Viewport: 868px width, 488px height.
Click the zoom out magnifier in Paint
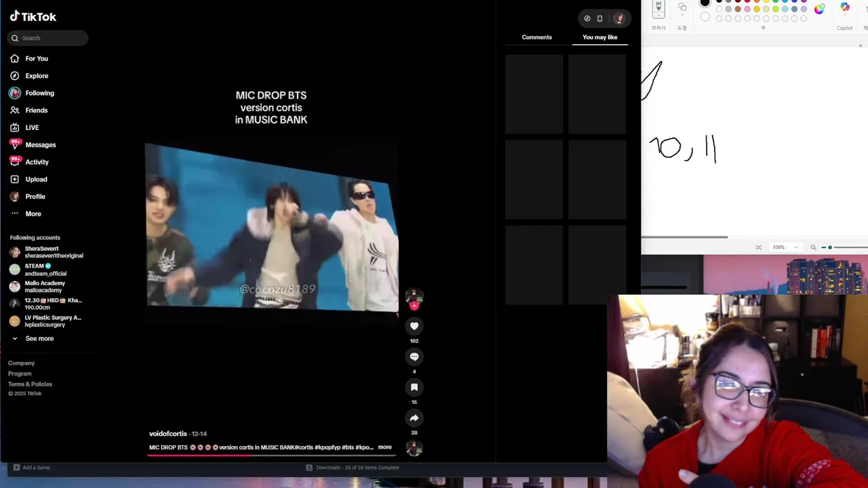813,247
